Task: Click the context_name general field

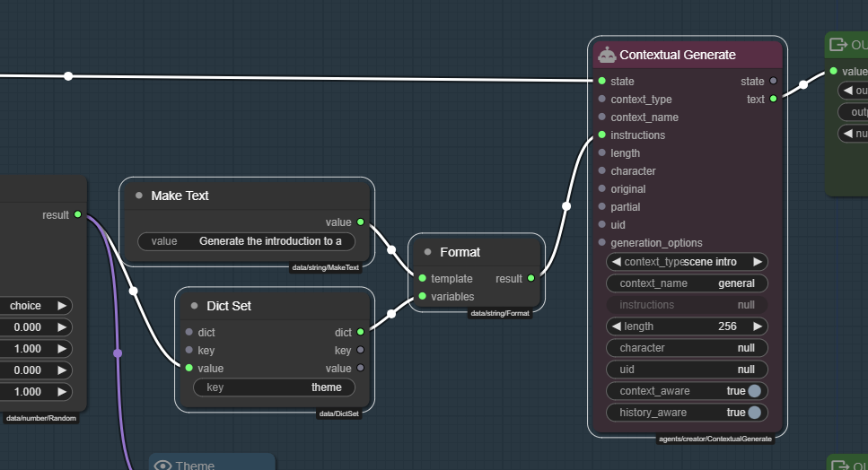Action: pyautogui.click(x=688, y=283)
